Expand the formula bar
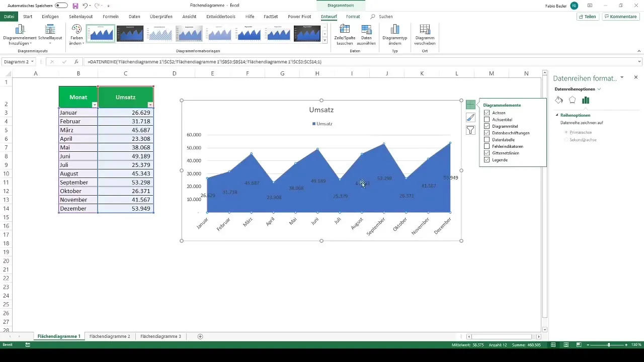 pos(639,62)
